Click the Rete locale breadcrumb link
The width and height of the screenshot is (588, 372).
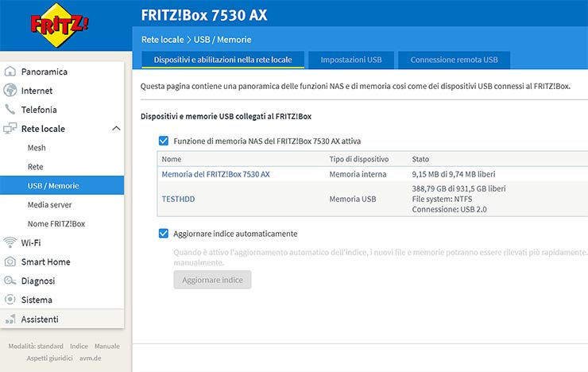click(x=161, y=40)
